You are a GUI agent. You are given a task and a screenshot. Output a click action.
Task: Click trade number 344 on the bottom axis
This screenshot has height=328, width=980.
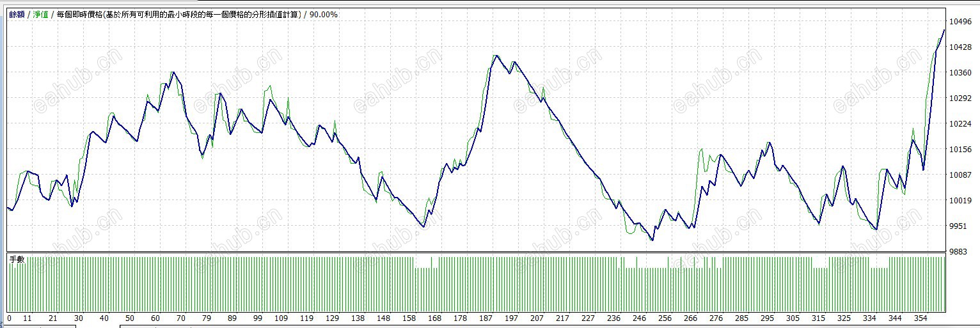pyautogui.click(x=895, y=318)
